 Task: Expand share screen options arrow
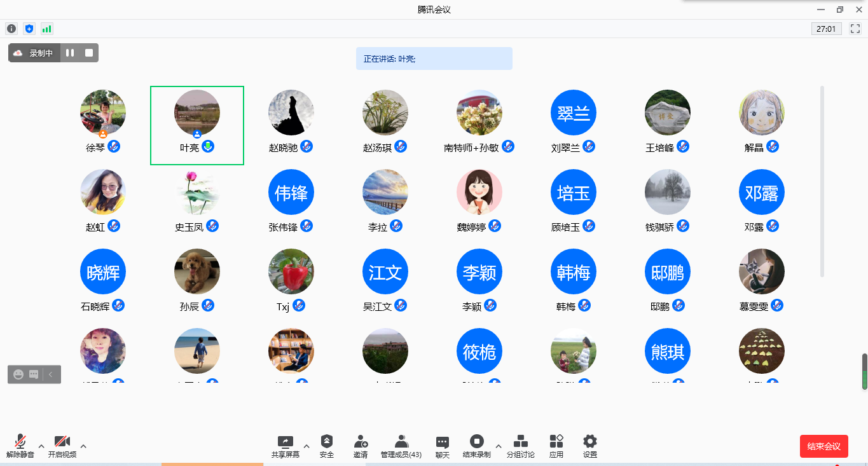307,446
